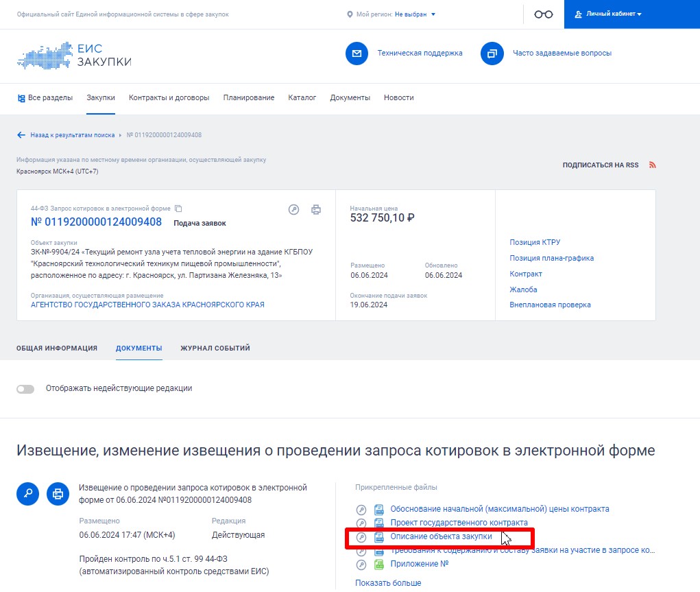Download Проект государственного контракта file

459,523
